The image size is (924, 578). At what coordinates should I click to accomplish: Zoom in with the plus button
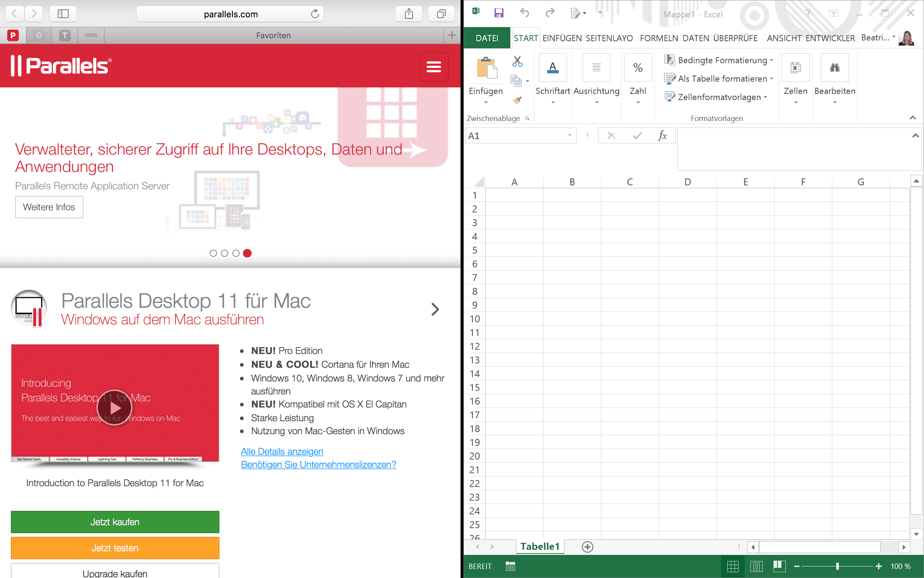(879, 566)
